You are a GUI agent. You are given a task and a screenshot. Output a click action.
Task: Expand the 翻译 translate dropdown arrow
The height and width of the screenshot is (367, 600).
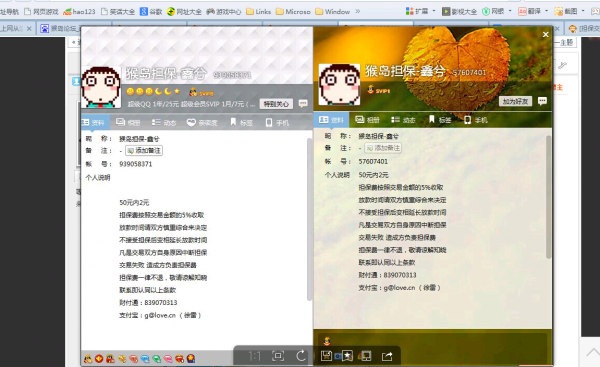[546, 11]
